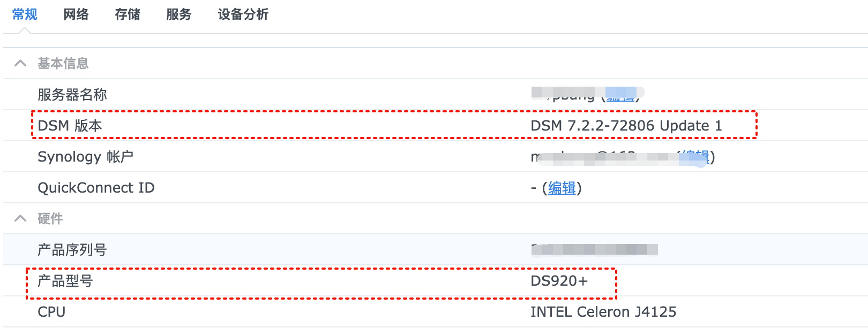The image size is (868, 336).
Task: Select the DSM 7.2.2-72806 Update 1 text
Action: pos(626,126)
